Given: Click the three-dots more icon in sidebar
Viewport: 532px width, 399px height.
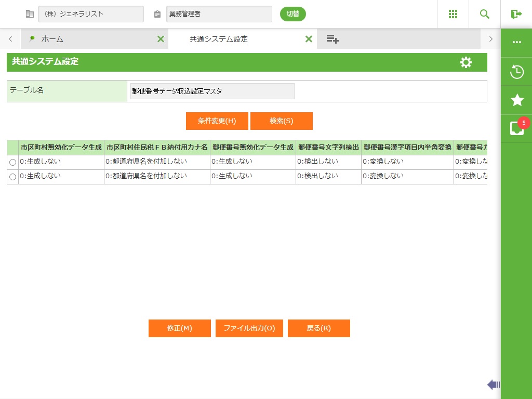Looking at the screenshot, I should click(x=516, y=42).
